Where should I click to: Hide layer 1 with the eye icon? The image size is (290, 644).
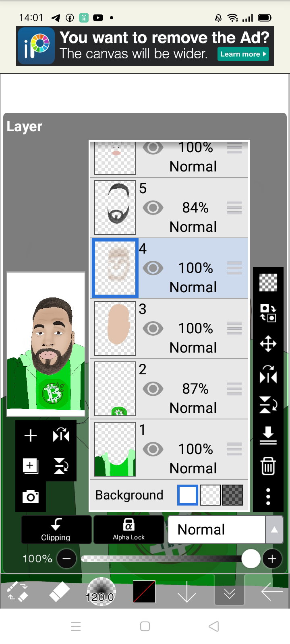pos(153,449)
